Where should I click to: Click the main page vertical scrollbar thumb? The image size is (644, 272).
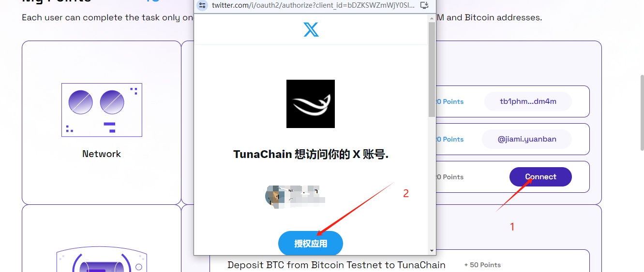tap(642, 110)
